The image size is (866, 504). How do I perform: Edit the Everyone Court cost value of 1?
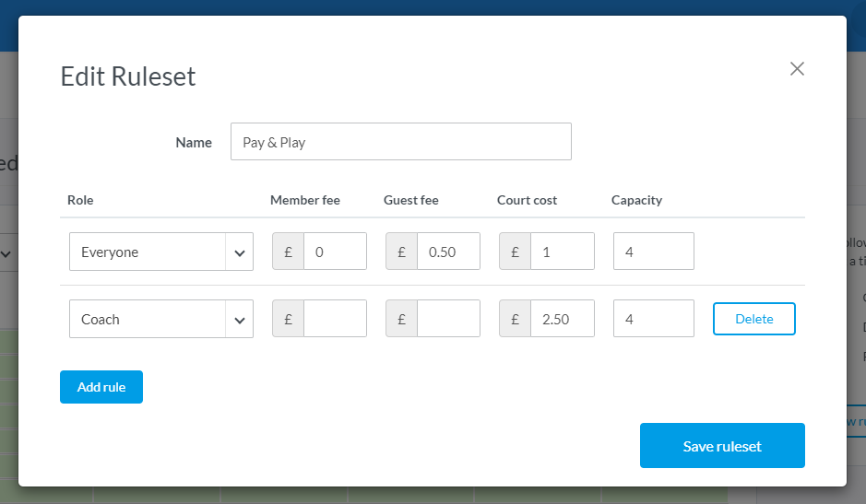[x=562, y=252]
